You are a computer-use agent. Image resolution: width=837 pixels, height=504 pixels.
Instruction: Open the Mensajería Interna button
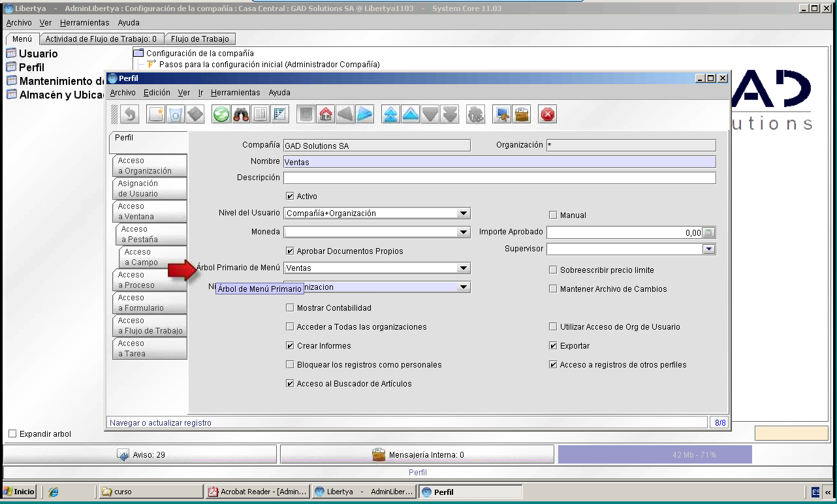pyautogui.click(x=417, y=454)
